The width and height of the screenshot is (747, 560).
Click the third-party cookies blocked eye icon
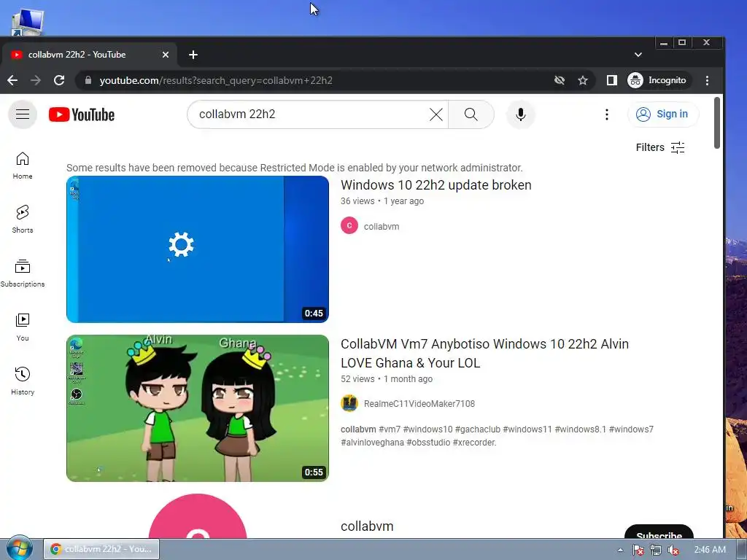pyautogui.click(x=560, y=80)
